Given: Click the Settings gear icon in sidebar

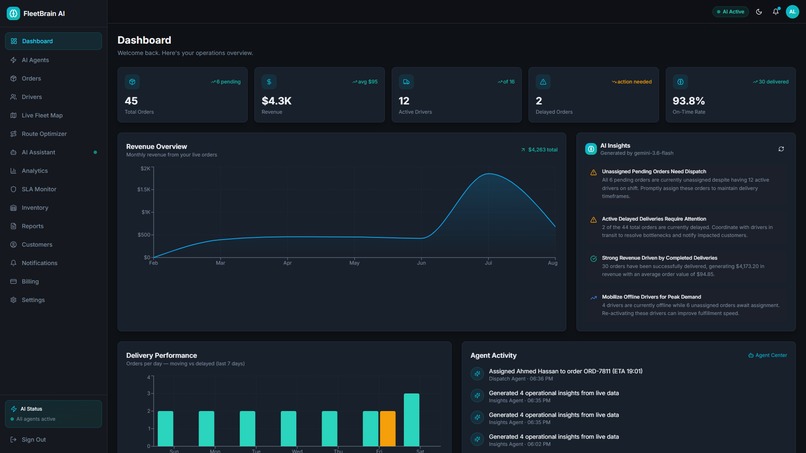Looking at the screenshot, I should point(13,300).
